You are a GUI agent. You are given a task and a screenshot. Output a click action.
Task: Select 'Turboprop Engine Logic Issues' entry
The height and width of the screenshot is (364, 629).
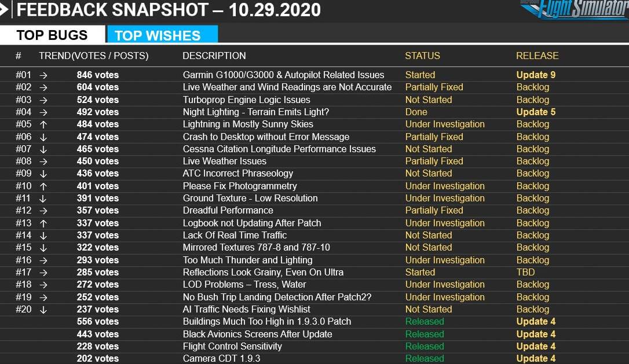click(x=246, y=100)
